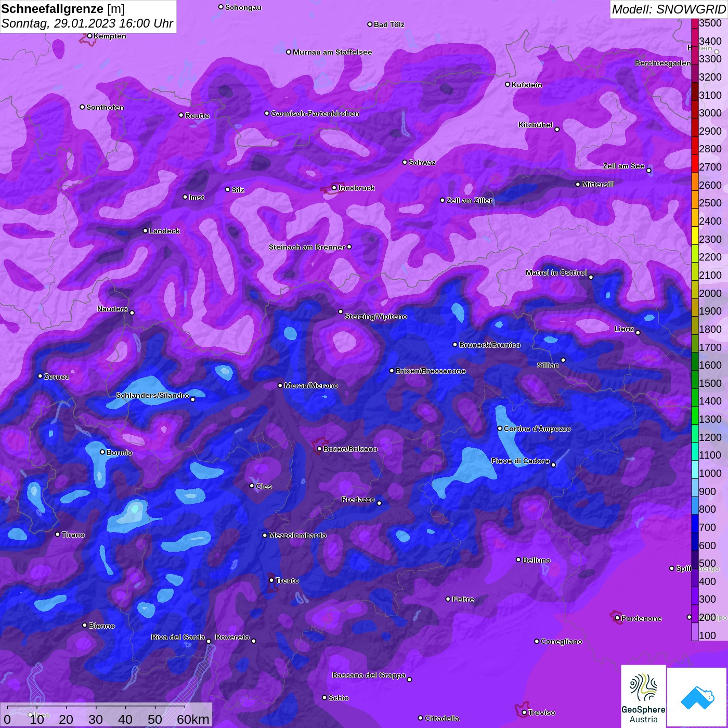Click the Matrei in Osttirol label
Viewport: 728px width, 728px height.
[556, 272]
